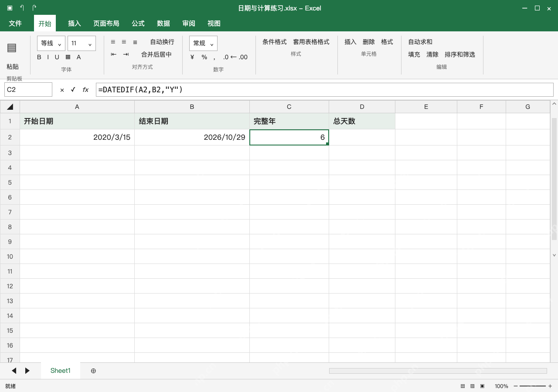
Task: Open the font size 11 dropdown
Action: click(x=82, y=44)
